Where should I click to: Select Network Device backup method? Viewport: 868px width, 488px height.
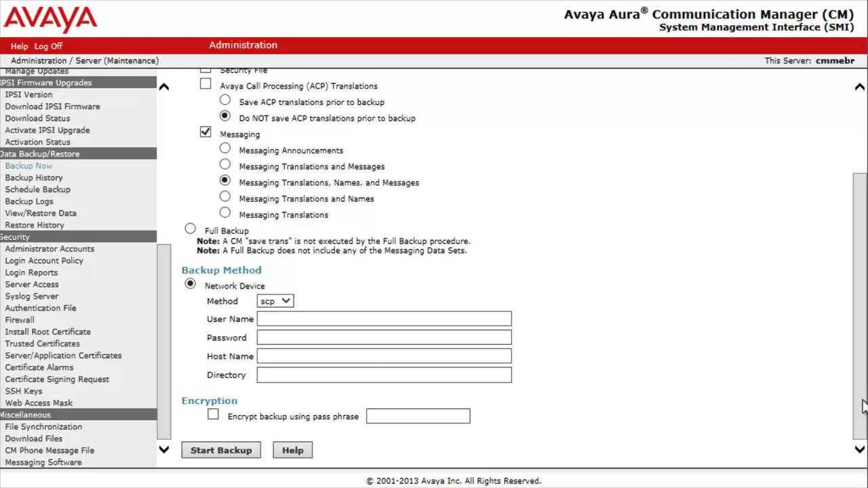(x=191, y=284)
